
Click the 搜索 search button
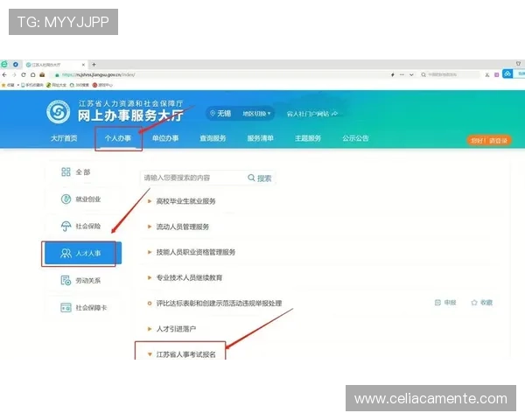pos(260,178)
